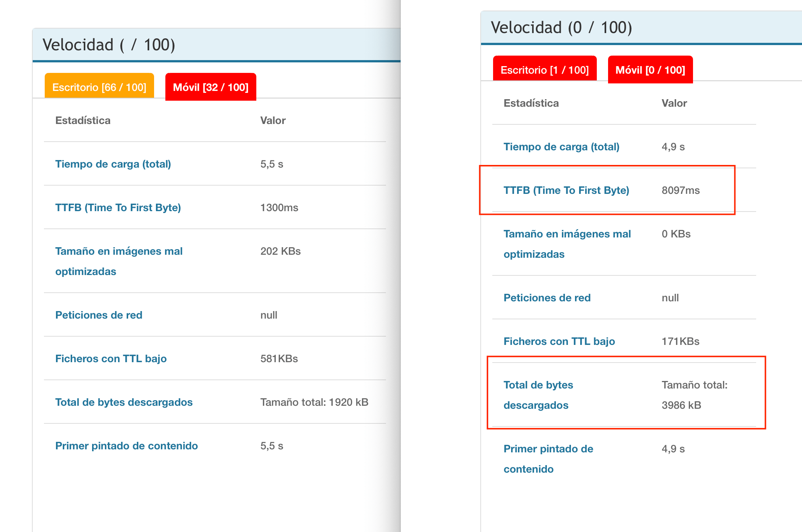Switch to Móvil [32 / 100] tab

click(210, 87)
